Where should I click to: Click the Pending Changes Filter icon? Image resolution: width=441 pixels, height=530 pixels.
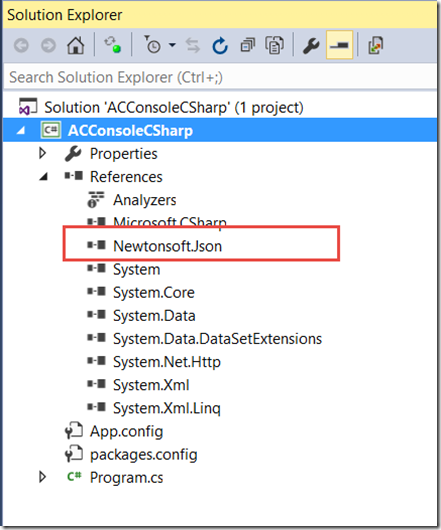tap(152, 45)
